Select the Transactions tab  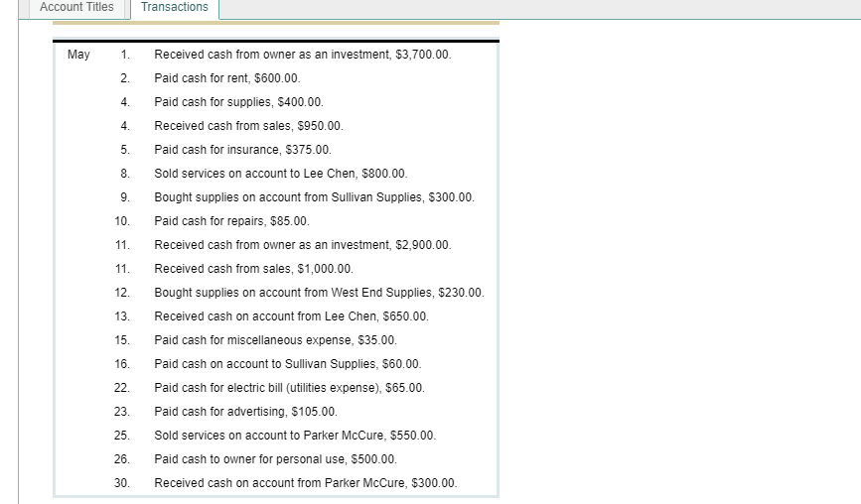(175, 8)
